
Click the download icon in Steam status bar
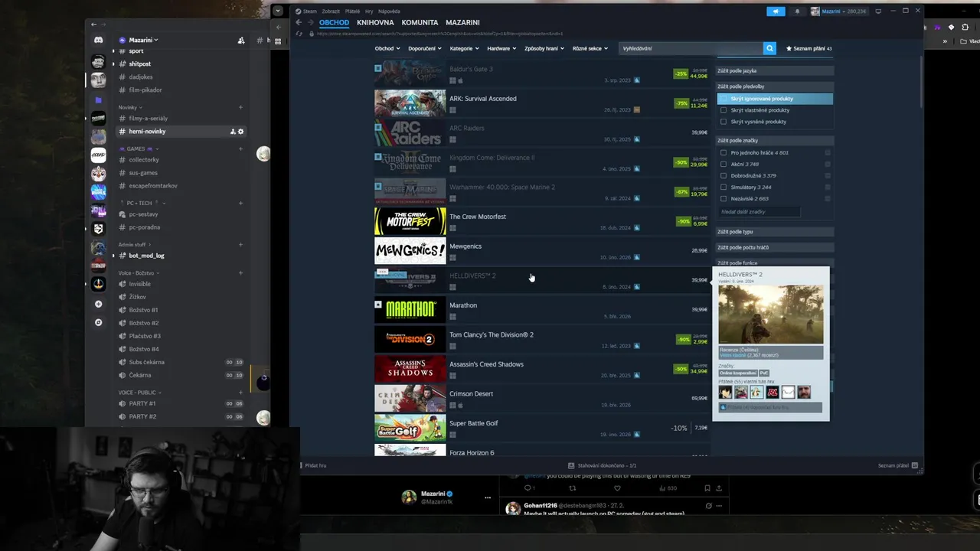coord(571,465)
